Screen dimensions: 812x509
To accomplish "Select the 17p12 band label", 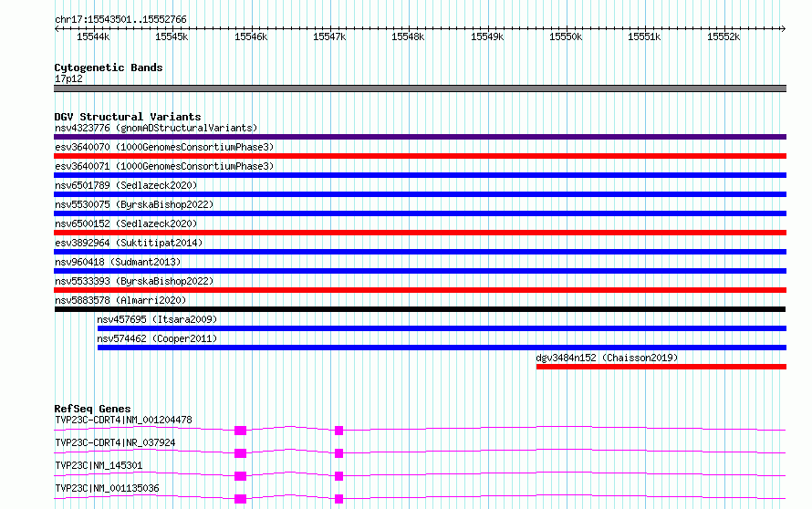I will [x=68, y=78].
